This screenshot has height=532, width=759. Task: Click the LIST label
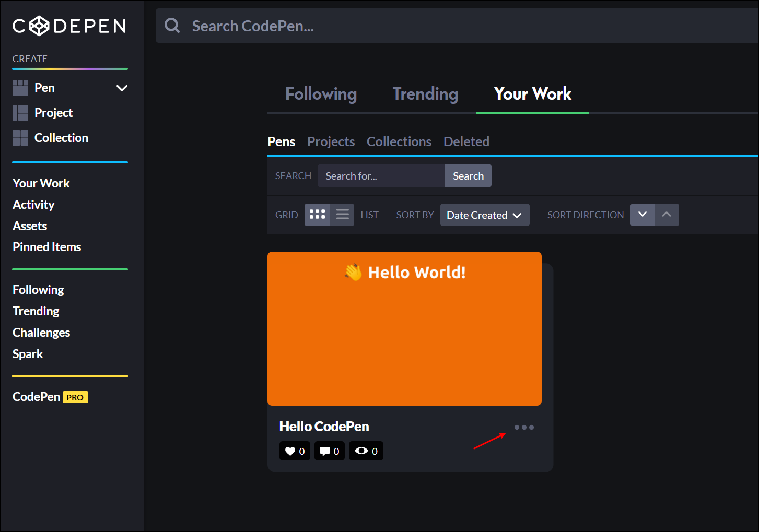(369, 215)
